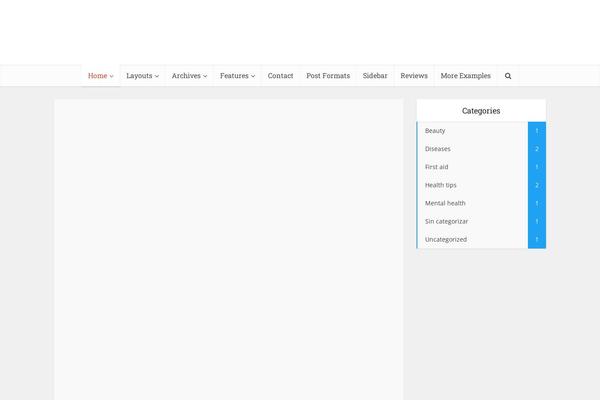Open the First aid category
The height and width of the screenshot is (400, 600).
click(x=436, y=167)
